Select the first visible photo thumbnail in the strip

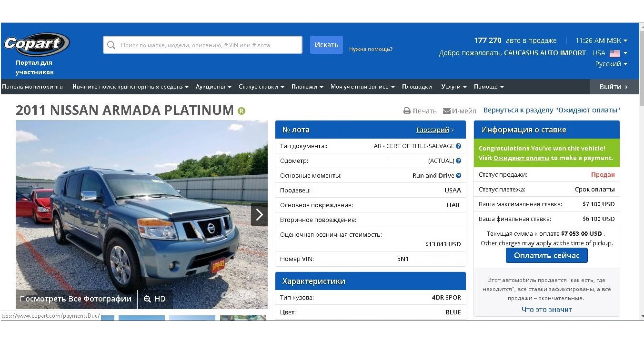coord(107,318)
